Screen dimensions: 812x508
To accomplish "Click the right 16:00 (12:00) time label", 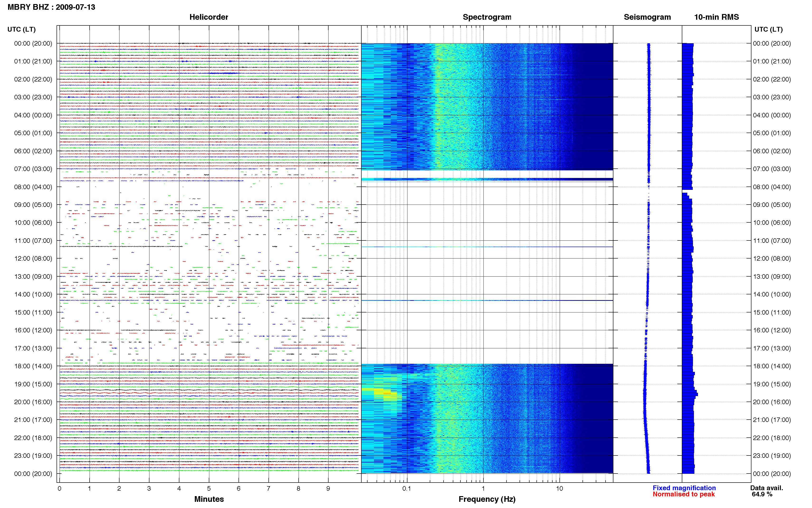I will [772, 330].
